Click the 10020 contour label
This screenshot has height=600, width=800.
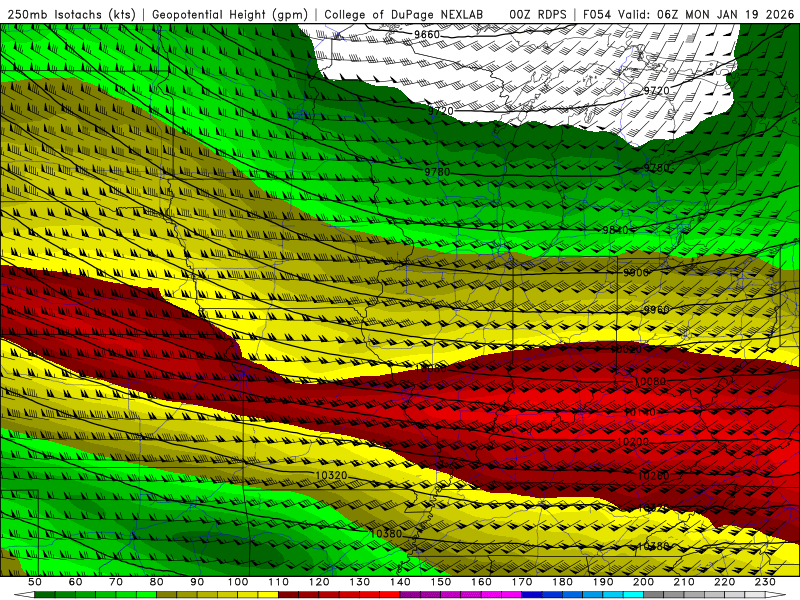pyautogui.click(x=627, y=349)
